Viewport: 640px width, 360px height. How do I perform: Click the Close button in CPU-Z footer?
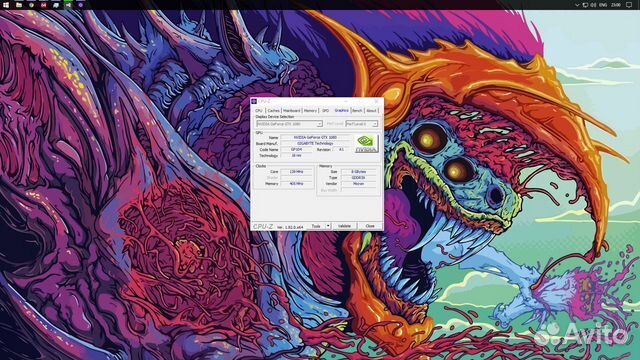tap(370, 226)
